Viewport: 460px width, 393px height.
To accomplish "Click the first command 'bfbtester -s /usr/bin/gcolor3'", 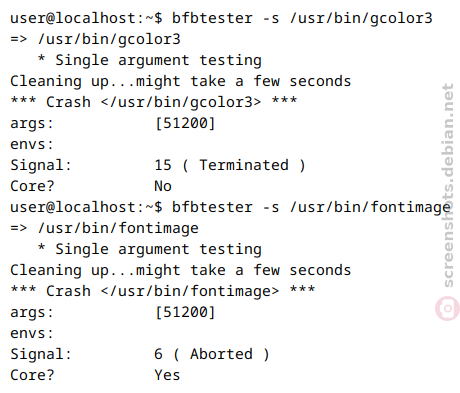I will pos(302,18).
